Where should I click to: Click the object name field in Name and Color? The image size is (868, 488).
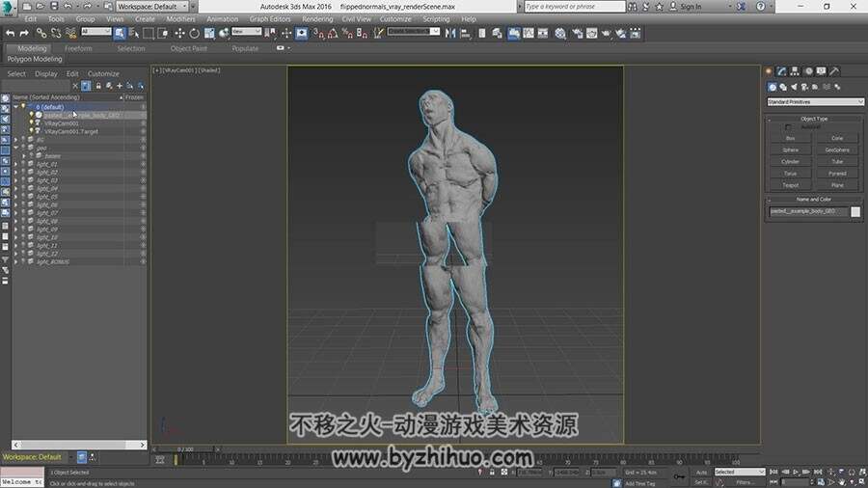pos(807,211)
